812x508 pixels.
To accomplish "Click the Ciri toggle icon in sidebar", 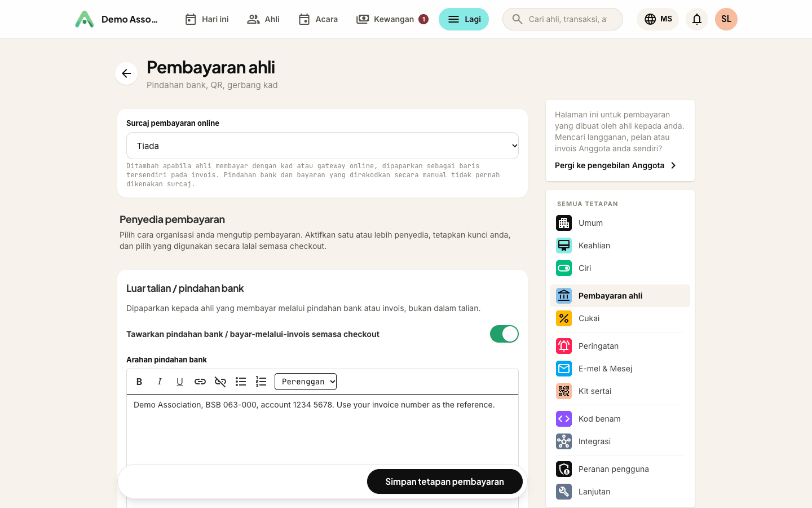I will tap(564, 268).
